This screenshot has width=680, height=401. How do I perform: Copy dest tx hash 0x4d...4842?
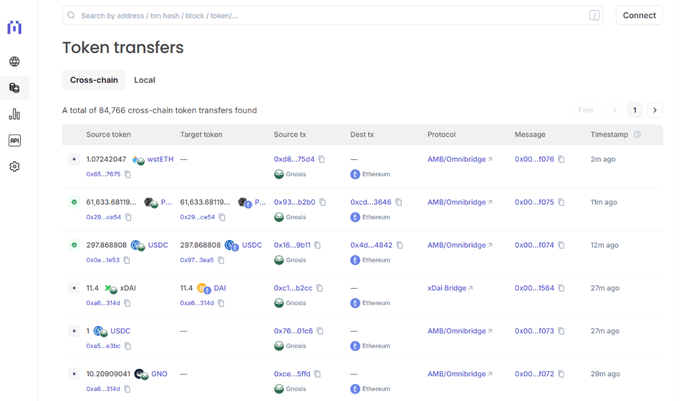pos(400,245)
